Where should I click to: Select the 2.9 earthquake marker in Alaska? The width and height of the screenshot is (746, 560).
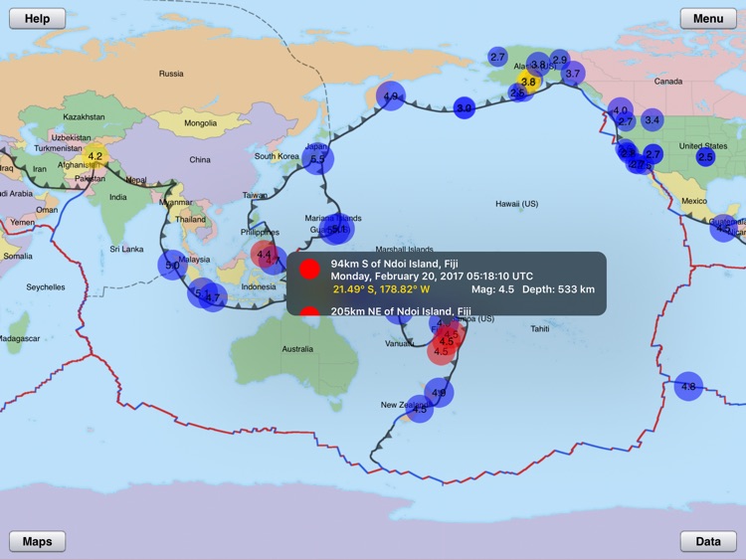(x=560, y=60)
